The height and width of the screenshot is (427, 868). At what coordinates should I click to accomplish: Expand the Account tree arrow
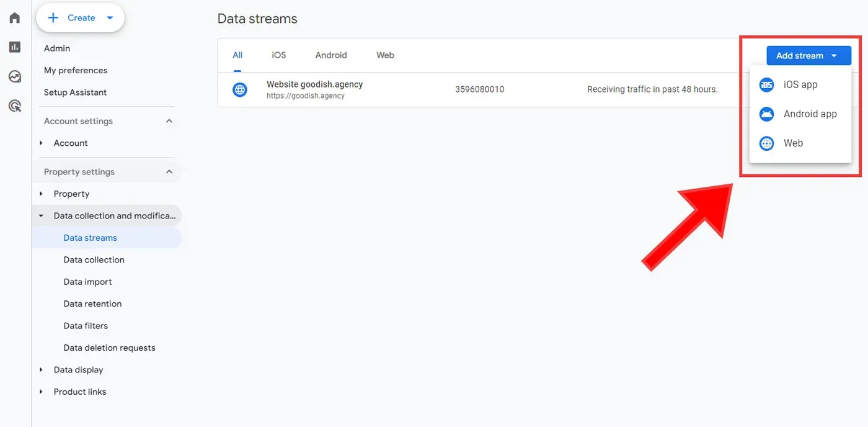point(42,143)
